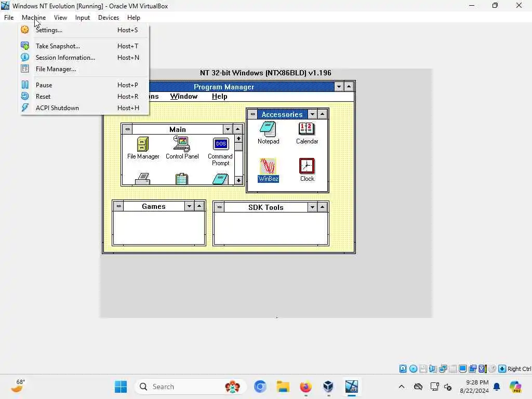Open Accessories window's control-menu box

[x=252, y=114]
